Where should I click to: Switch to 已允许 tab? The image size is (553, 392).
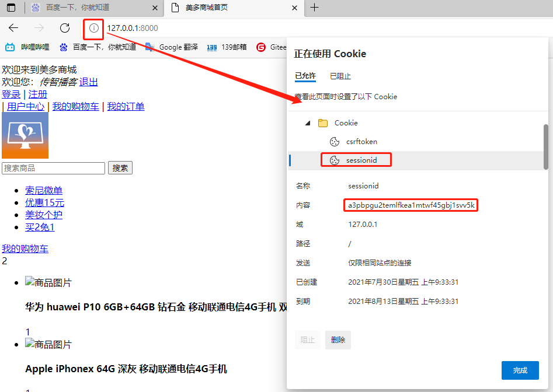click(x=305, y=76)
